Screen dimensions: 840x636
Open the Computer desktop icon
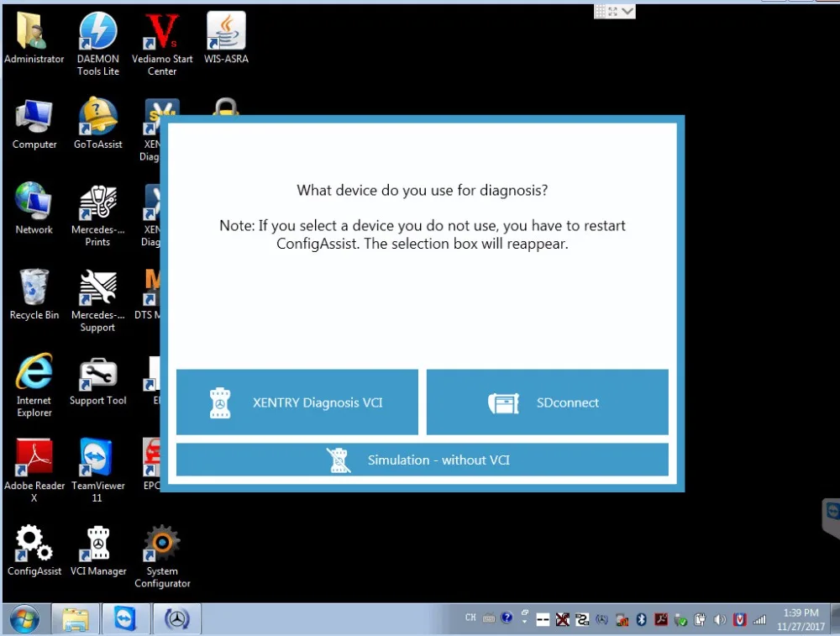pos(34,124)
